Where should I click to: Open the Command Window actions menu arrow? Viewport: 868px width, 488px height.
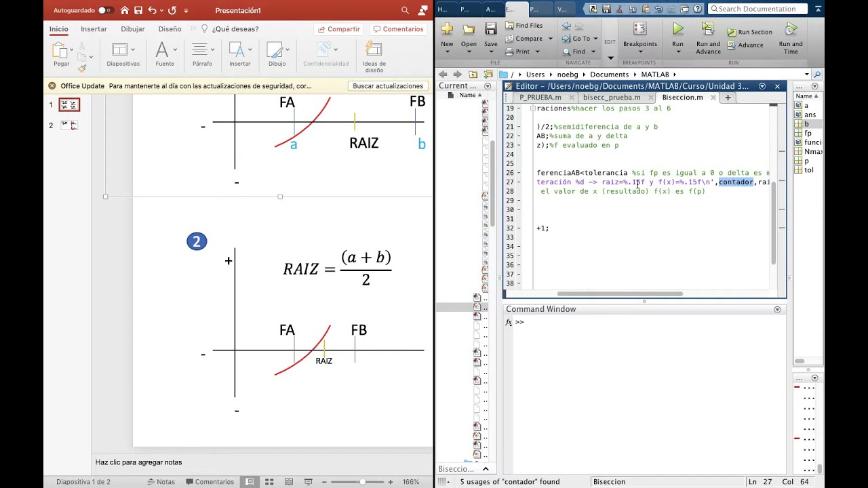point(777,310)
